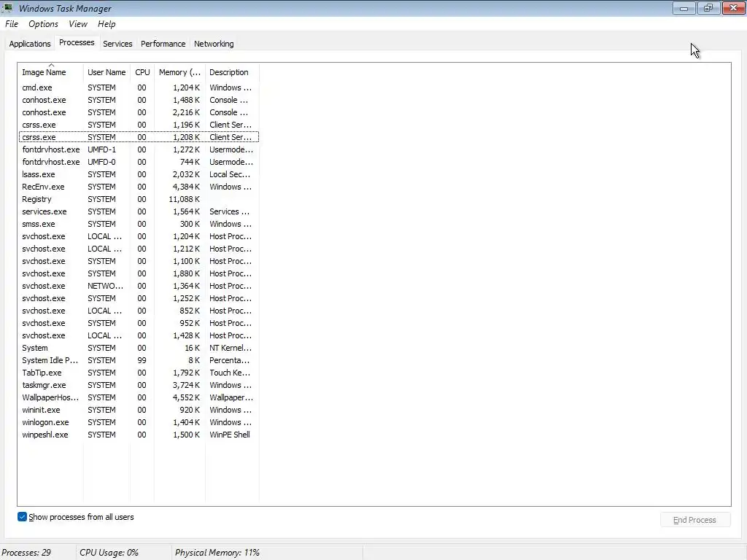Select the winpeshl.exe process
Screen dimensions: 747x560
139,435
